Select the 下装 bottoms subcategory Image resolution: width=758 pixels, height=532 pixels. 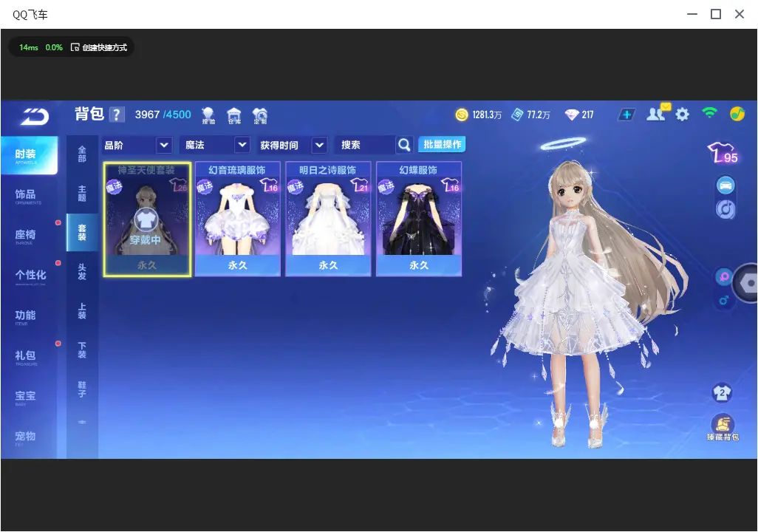[x=82, y=350]
